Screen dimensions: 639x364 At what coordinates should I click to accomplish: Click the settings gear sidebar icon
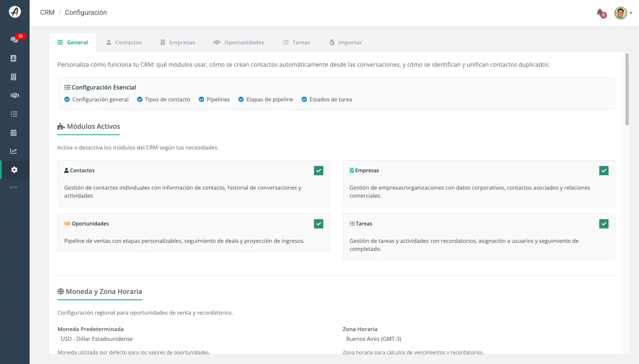coord(14,170)
